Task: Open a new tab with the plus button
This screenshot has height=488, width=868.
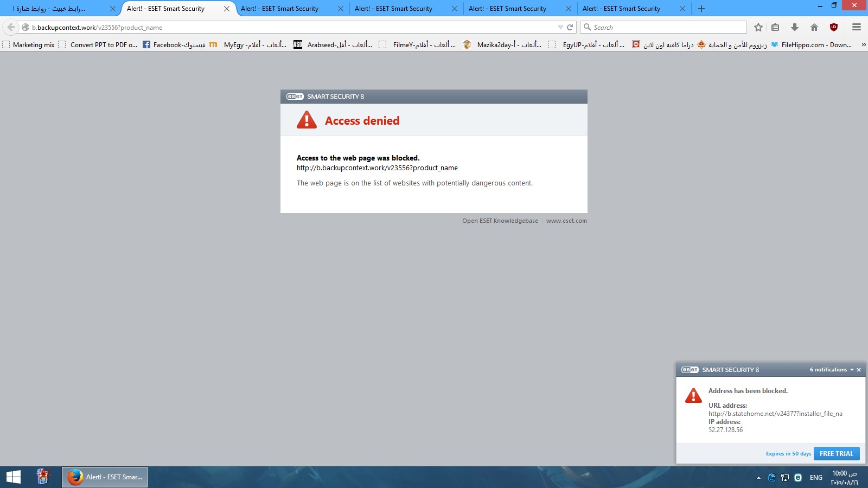Action: pyautogui.click(x=701, y=9)
